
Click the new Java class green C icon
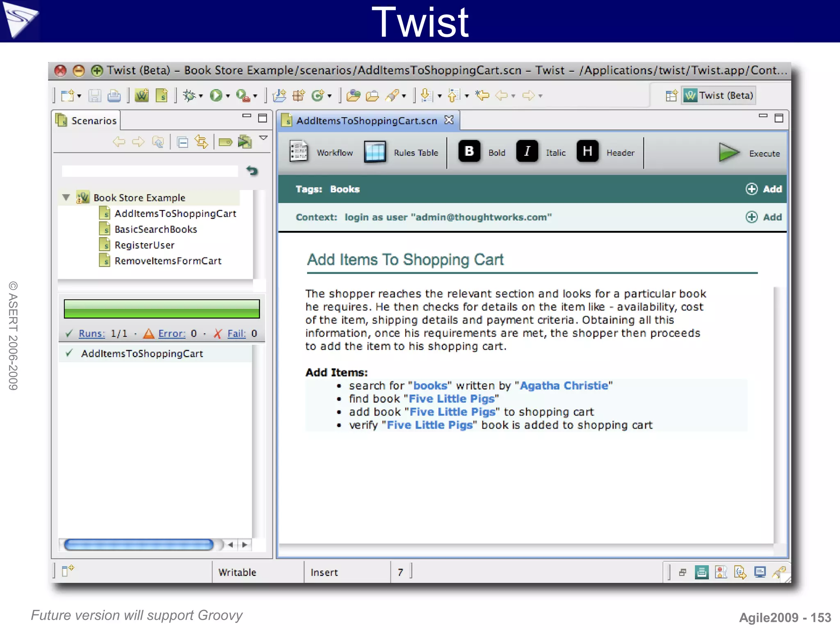point(318,96)
